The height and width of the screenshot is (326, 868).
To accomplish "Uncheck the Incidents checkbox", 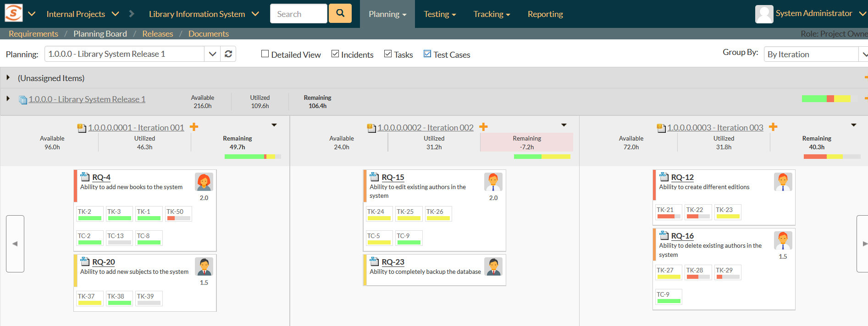I will (x=335, y=54).
